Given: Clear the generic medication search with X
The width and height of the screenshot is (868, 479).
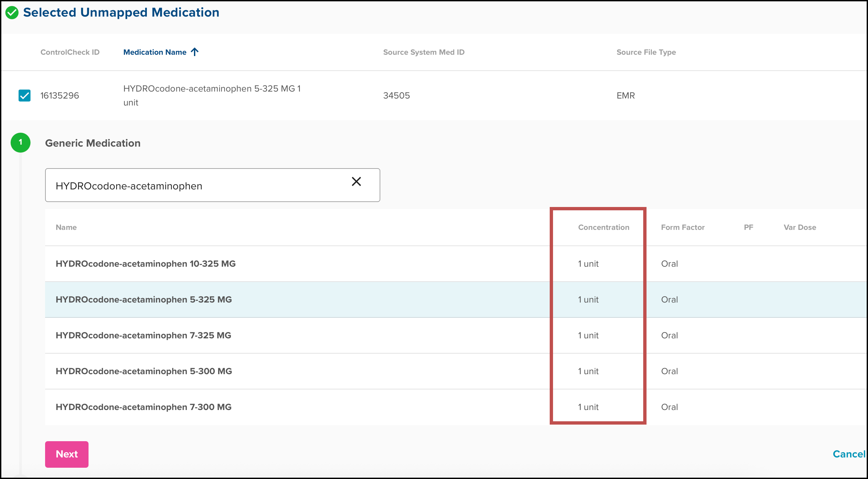Looking at the screenshot, I should [356, 182].
